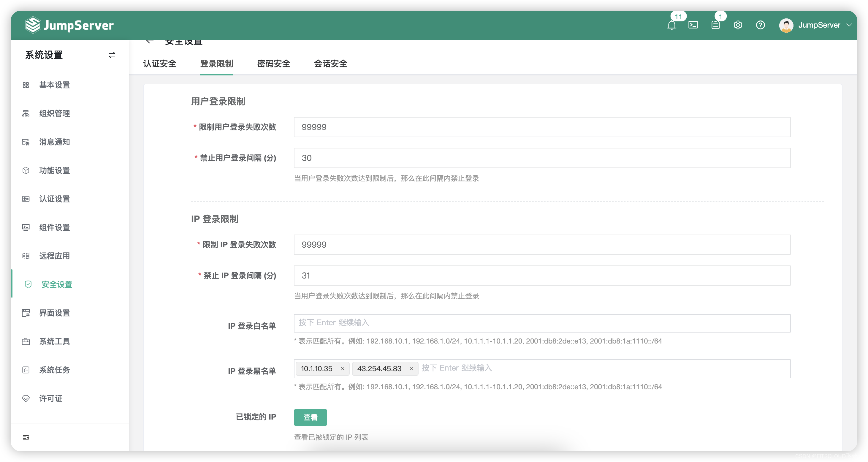Open the pending tickets clipboard icon
Viewport: 868px width, 462px height.
click(x=715, y=25)
